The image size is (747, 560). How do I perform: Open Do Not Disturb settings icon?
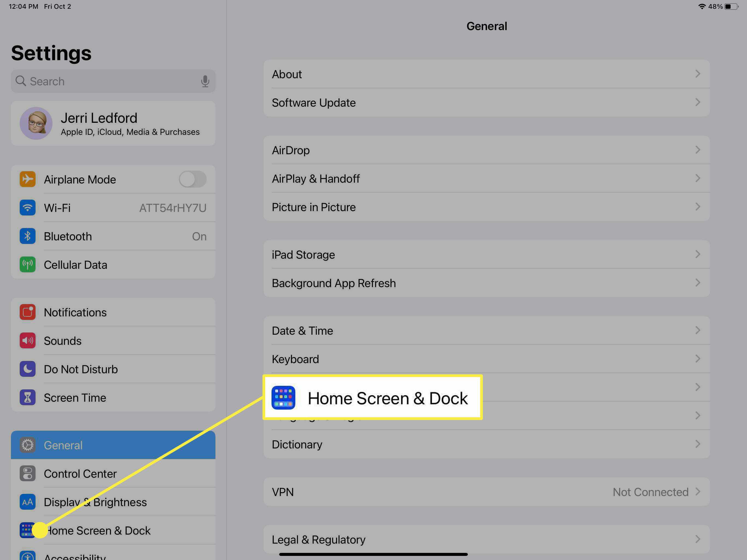[28, 369]
